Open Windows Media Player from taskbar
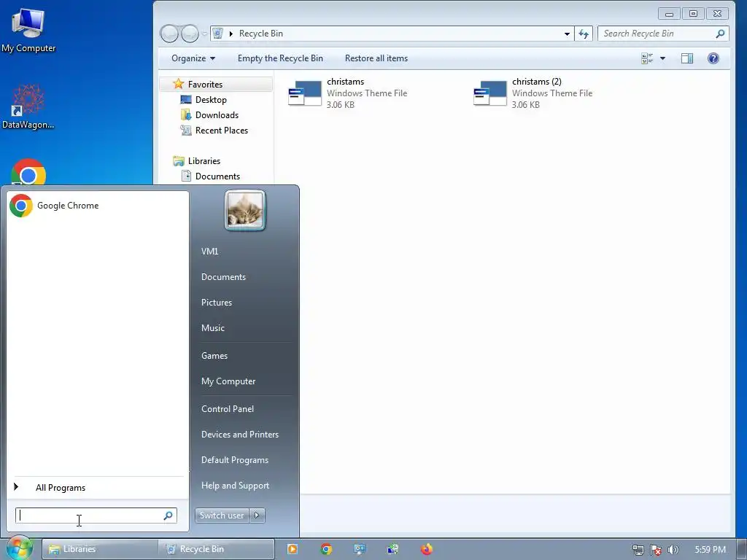The image size is (747, 560). (293, 549)
